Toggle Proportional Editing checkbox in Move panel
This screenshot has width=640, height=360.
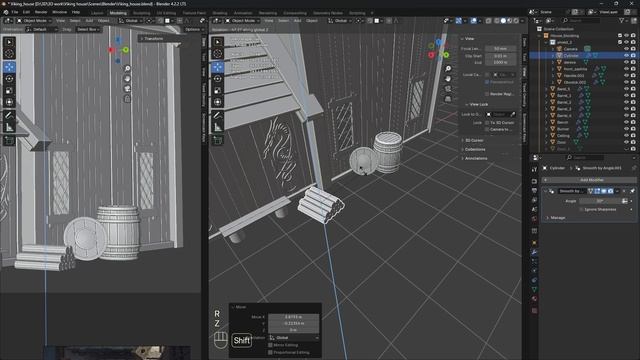(270, 352)
